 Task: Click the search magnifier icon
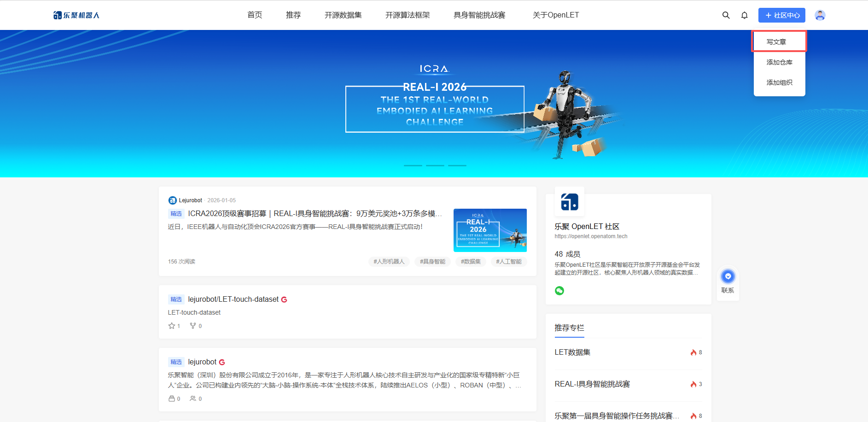click(726, 15)
